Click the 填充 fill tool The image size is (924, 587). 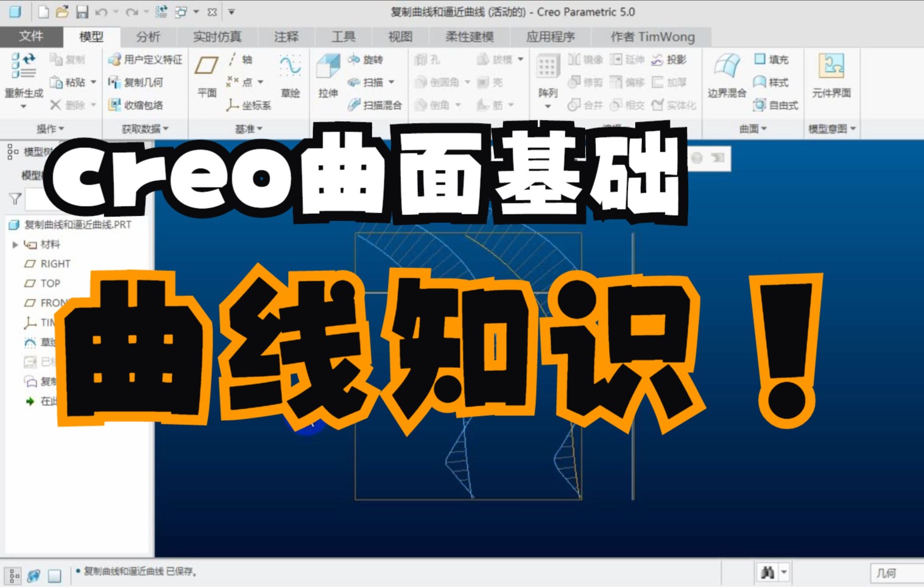click(x=771, y=60)
